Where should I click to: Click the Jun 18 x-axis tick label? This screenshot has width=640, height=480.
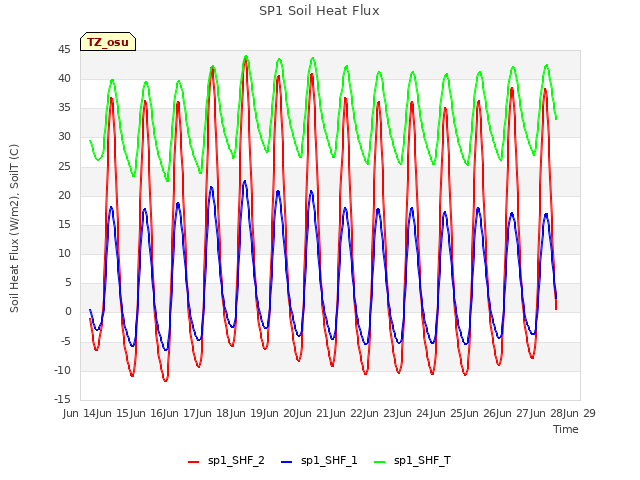(x=214, y=413)
